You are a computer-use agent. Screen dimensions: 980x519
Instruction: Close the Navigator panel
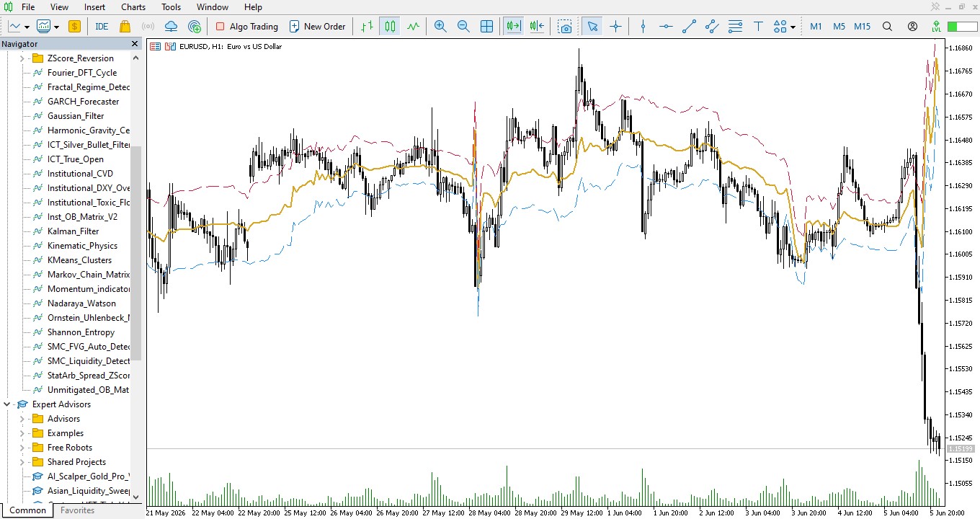point(135,44)
